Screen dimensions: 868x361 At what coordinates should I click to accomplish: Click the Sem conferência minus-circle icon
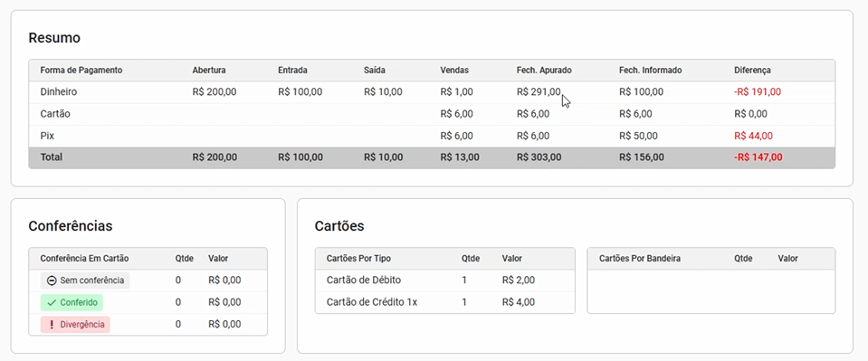52,280
